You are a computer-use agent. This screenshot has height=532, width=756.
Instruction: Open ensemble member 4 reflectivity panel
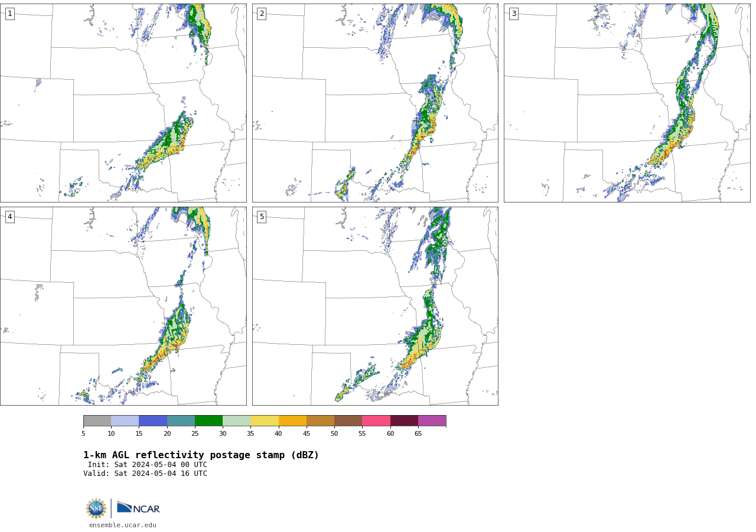(123, 306)
